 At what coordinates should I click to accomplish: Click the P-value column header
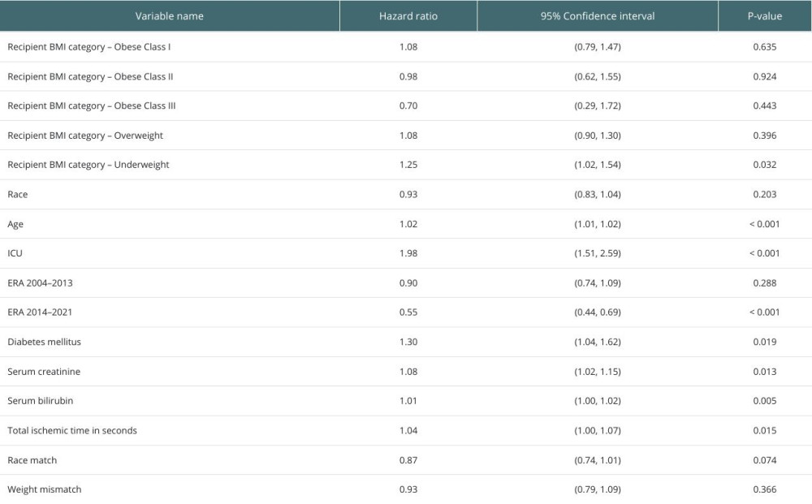click(x=765, y=16)
